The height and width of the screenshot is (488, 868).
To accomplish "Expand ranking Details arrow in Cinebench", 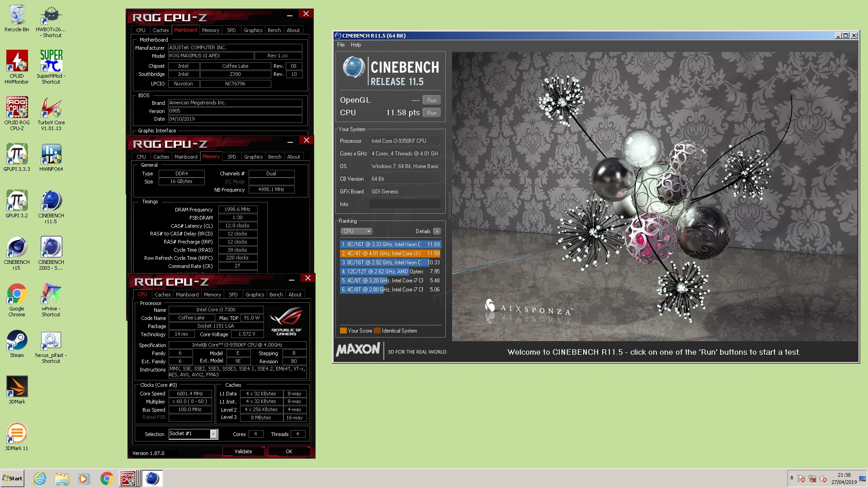I will 437,231.
